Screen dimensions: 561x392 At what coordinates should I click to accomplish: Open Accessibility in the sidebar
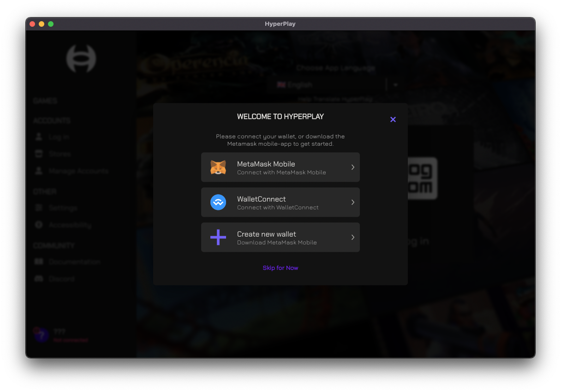click(70, 225)
